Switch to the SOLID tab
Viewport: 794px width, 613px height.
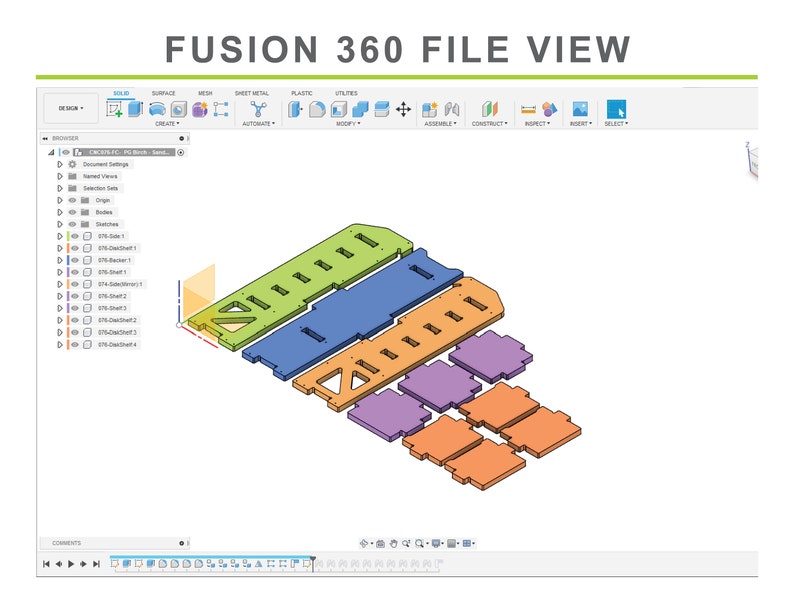click(x=121, y=94)
